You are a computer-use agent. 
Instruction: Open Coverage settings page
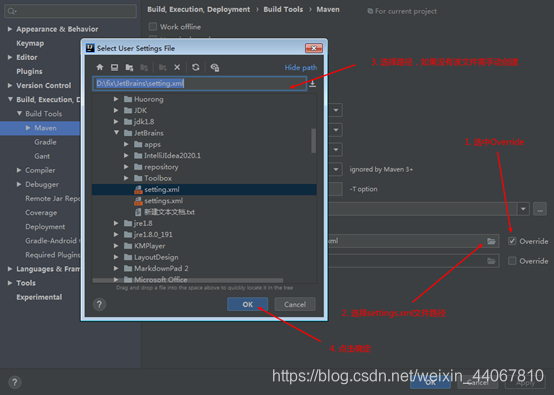click(41, 213)
